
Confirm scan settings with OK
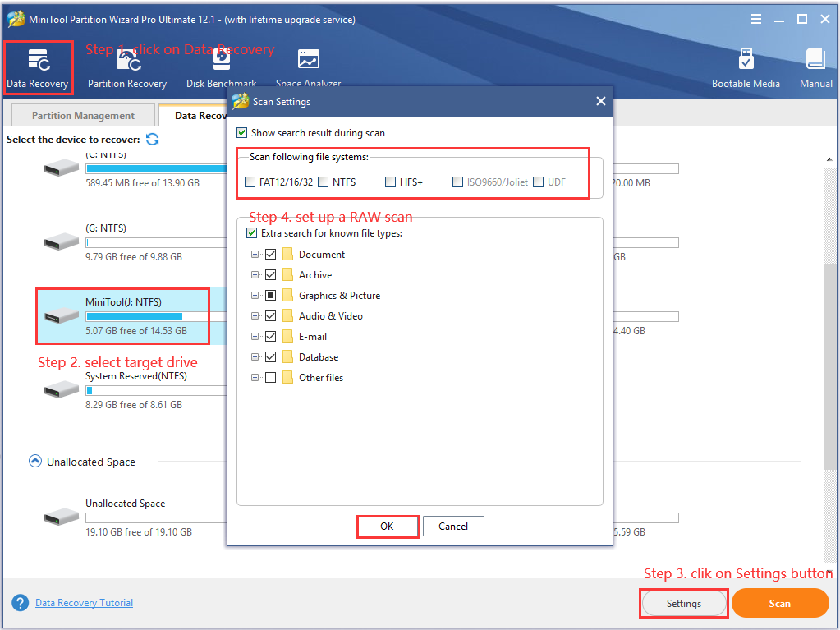388,526
